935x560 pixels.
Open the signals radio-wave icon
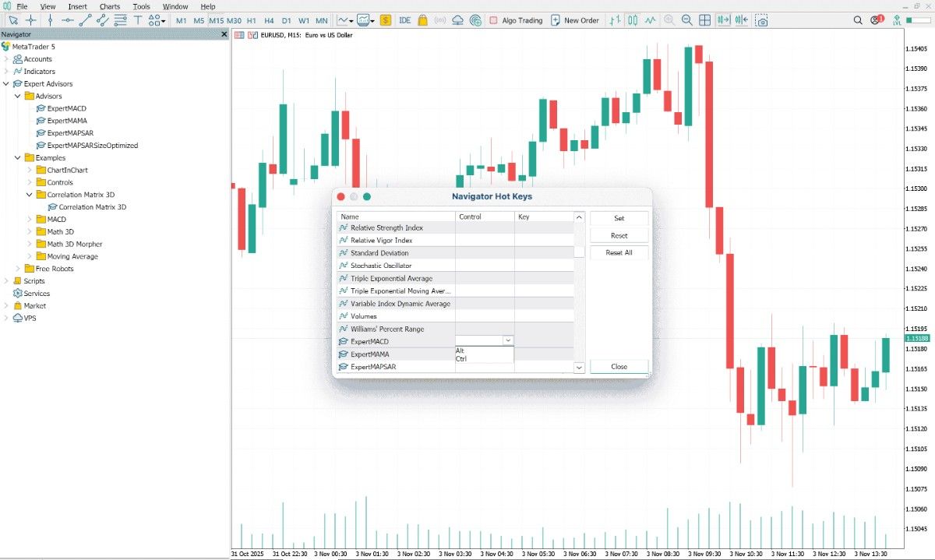click(440, 20)
